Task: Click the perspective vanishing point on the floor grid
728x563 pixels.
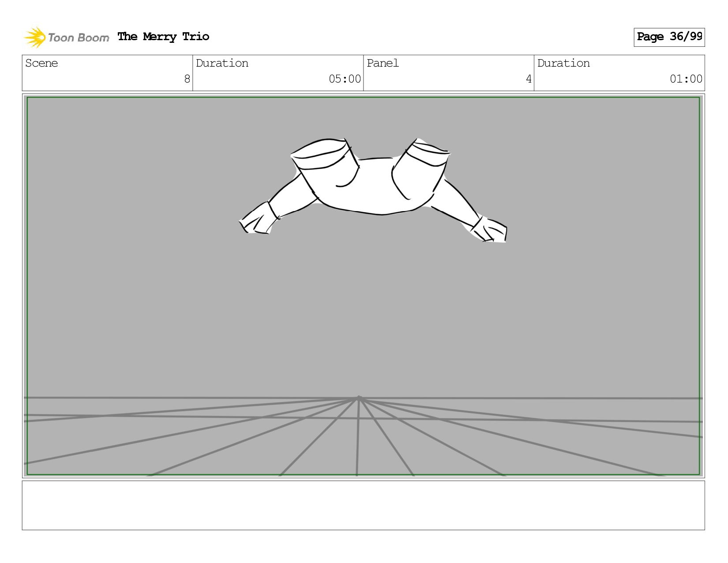Action: tap(359, 398)
